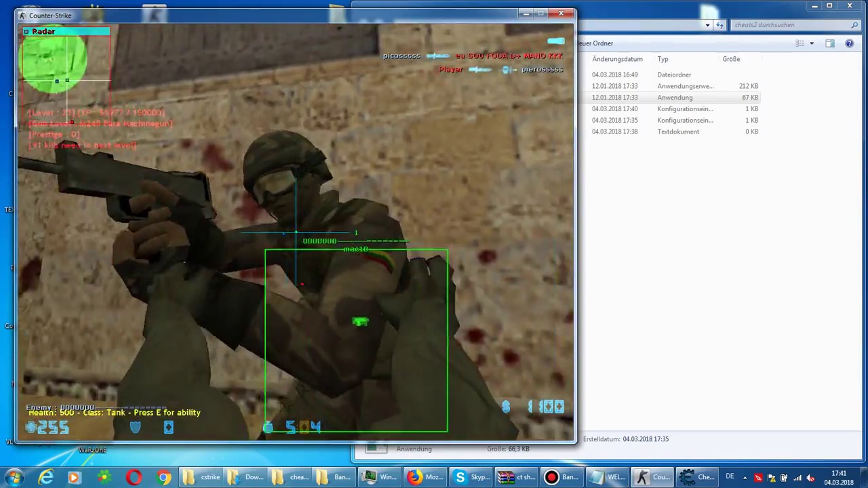Launch Internet Explorer from the taskbar
Image resolution: width=868 pixels, height=488 pixels.
pyautogui.click(x=45, y=477)
